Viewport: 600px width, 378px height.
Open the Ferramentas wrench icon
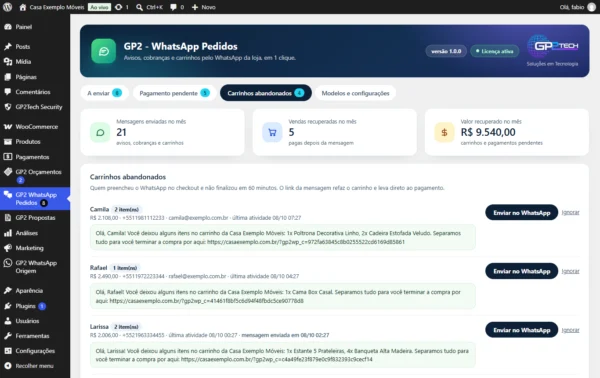click(8, 336)
